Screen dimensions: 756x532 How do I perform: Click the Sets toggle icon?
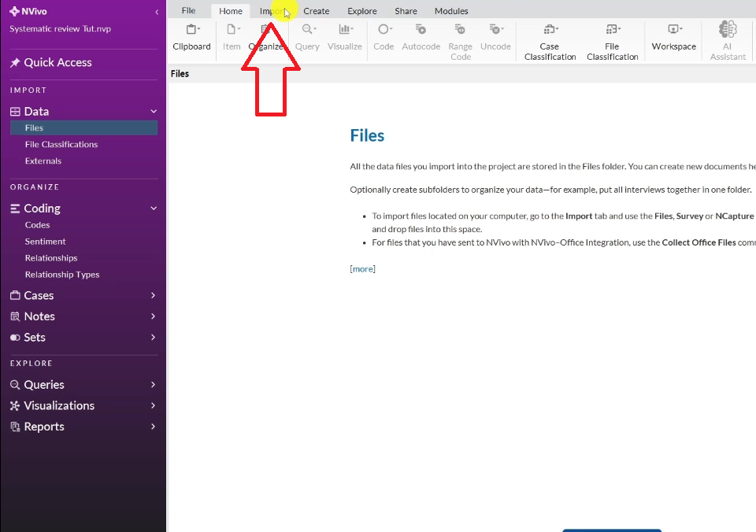click(x=16, y=338)
